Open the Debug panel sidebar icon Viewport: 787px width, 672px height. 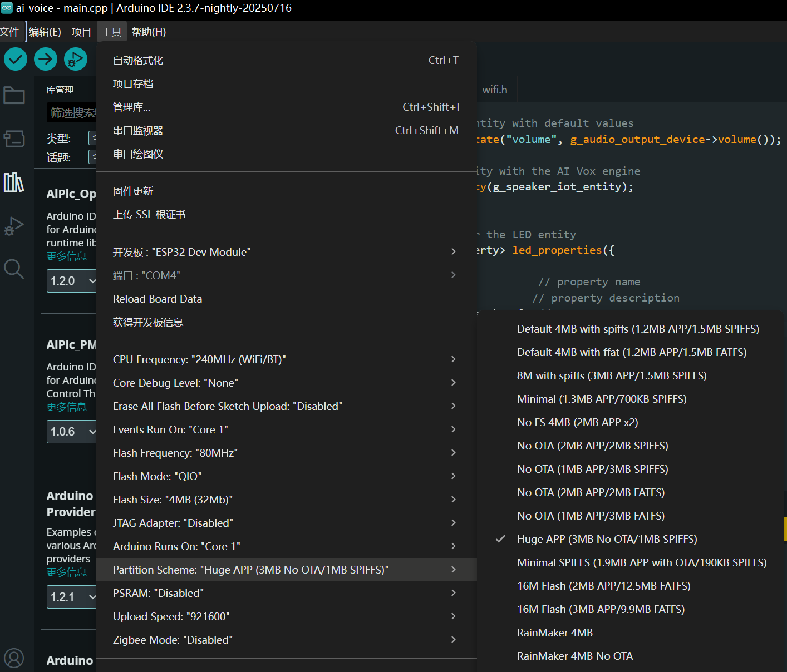(x=14, y=226)
